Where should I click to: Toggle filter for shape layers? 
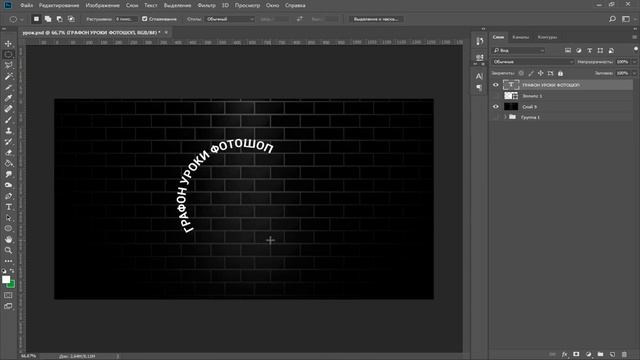pos(600,50)
